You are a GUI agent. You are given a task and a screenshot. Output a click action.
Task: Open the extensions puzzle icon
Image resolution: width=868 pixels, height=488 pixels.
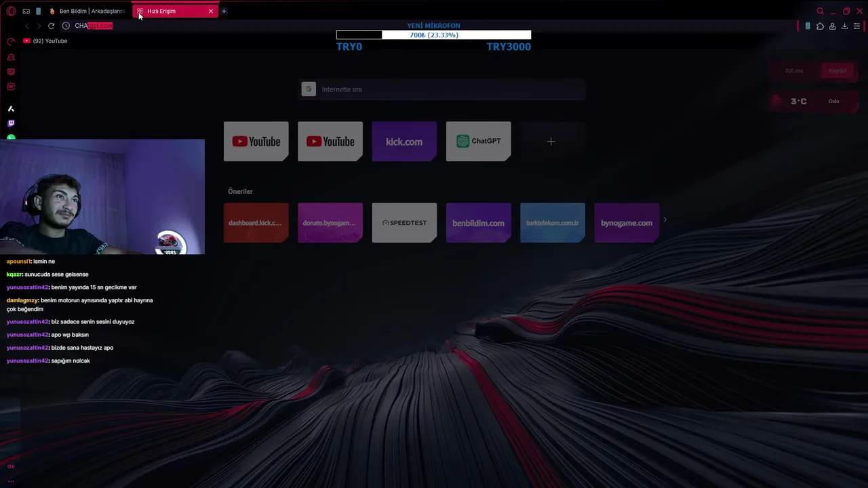(820, 26)
